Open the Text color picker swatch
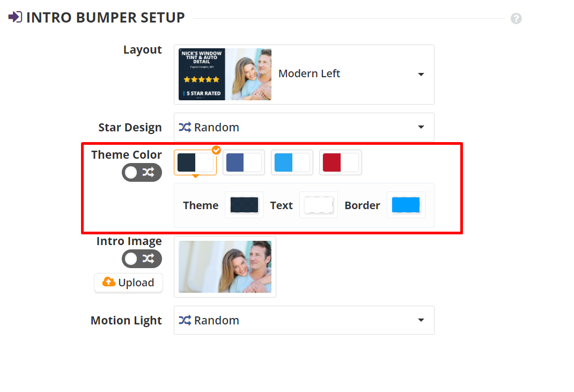Viewport: 574px width, 392px height. click(x=319, y=205)
